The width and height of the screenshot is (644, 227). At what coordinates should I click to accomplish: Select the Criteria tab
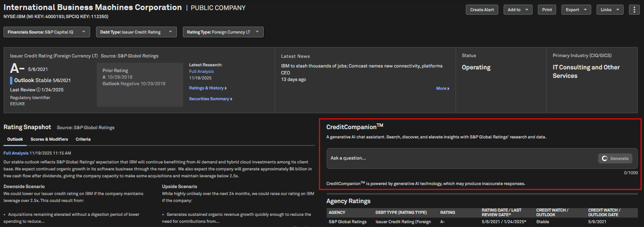(83, 140)
